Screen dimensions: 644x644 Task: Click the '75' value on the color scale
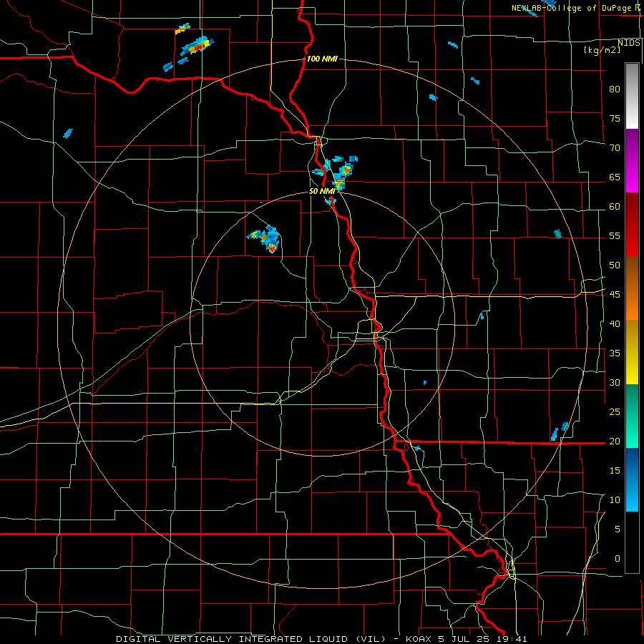point(615,119)
